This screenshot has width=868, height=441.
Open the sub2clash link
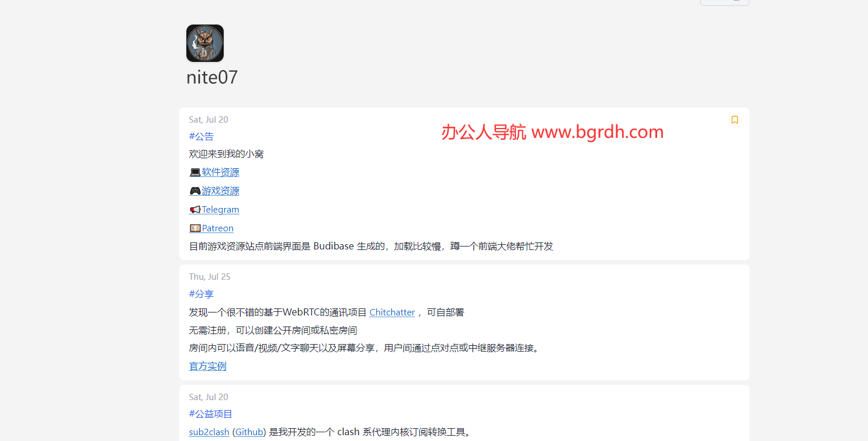(x=209, y=432)
